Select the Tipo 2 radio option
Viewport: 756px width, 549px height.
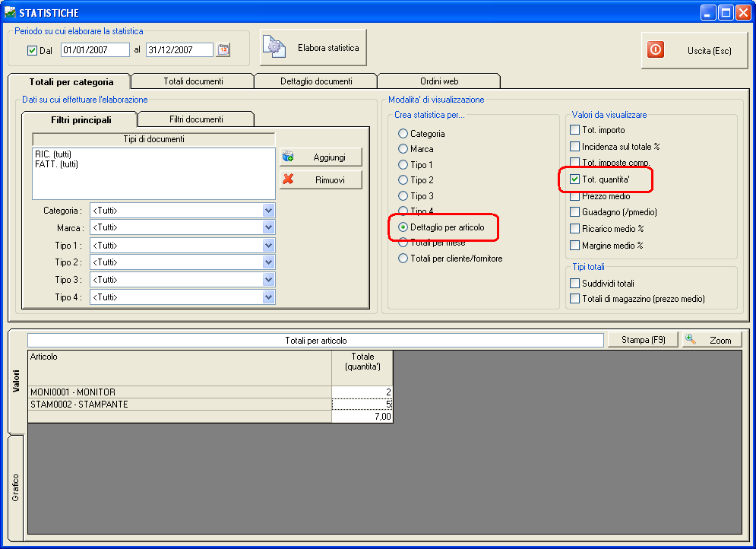pos(403,180)
